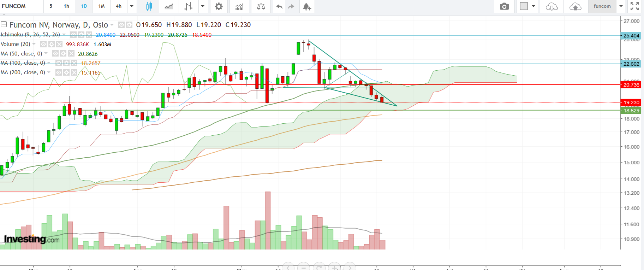Click the funcom layout name button
The height and width of the screenshot is (270, 644).
(x=602, y=6)
